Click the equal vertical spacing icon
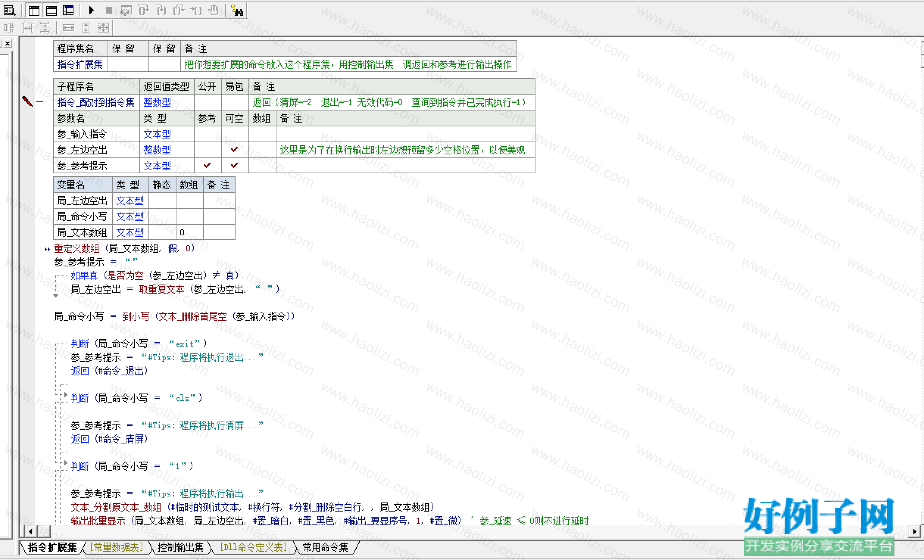This screenshot has height=560, width=924. (45, 28)
